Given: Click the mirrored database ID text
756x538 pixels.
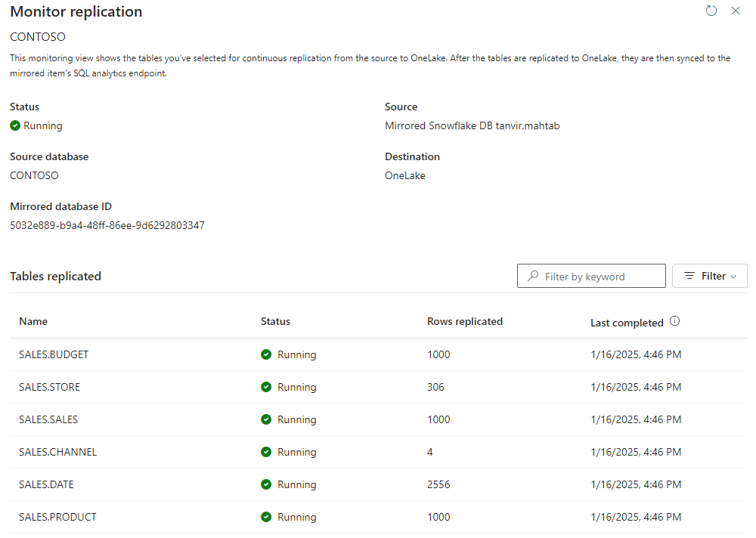Looking at the screenshot, I should [107, 225].
